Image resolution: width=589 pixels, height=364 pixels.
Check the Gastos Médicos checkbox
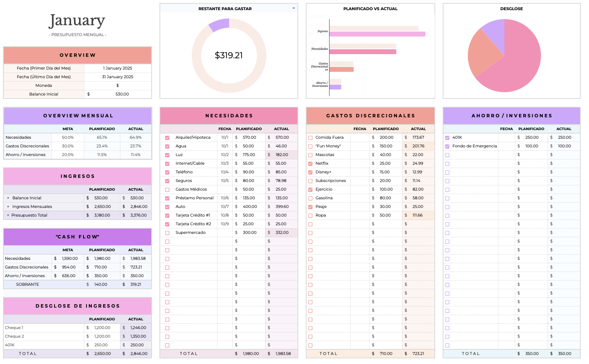click(x=167, y=190)
